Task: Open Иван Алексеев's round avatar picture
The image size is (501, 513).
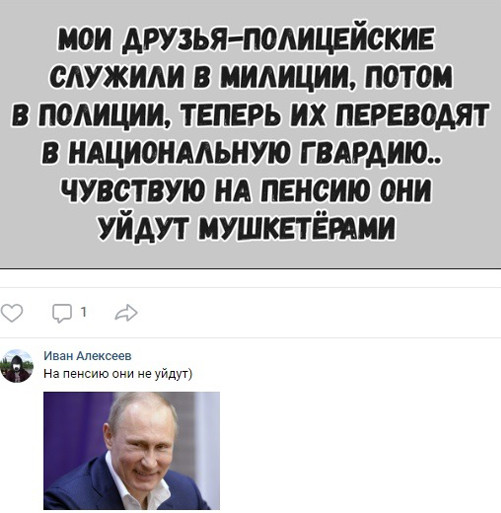Action: pyautogui.click(x=17, y=366)
